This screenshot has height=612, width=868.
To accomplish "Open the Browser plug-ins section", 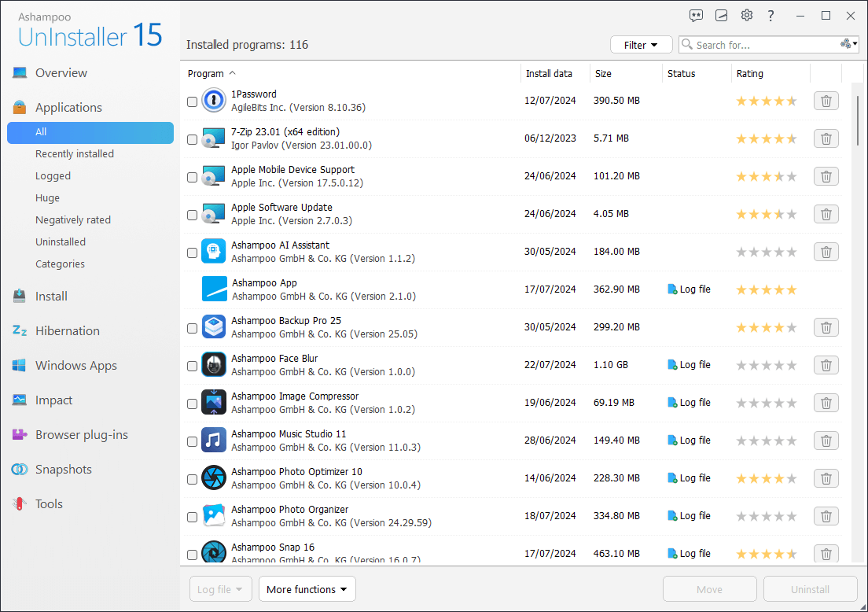I will point(83,434).
